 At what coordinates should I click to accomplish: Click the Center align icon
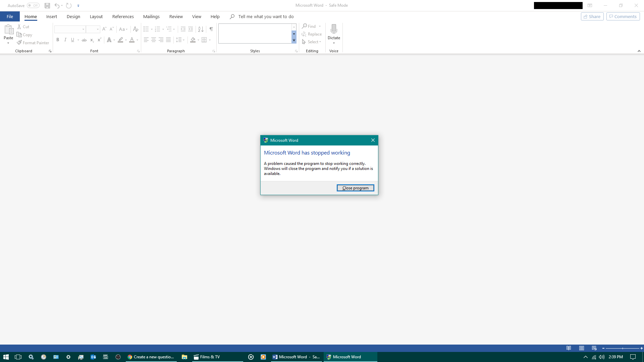[x=154, y=40]
